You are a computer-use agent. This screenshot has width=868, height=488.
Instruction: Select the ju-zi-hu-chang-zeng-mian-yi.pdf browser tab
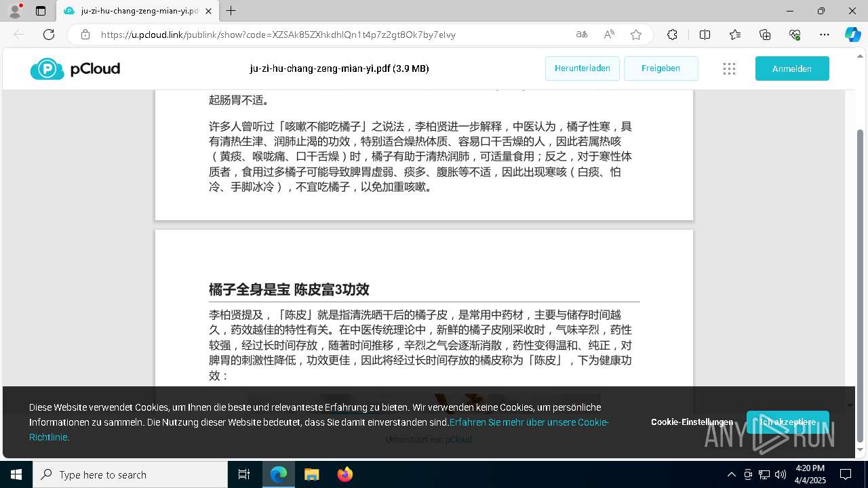[x=138, y=11]
